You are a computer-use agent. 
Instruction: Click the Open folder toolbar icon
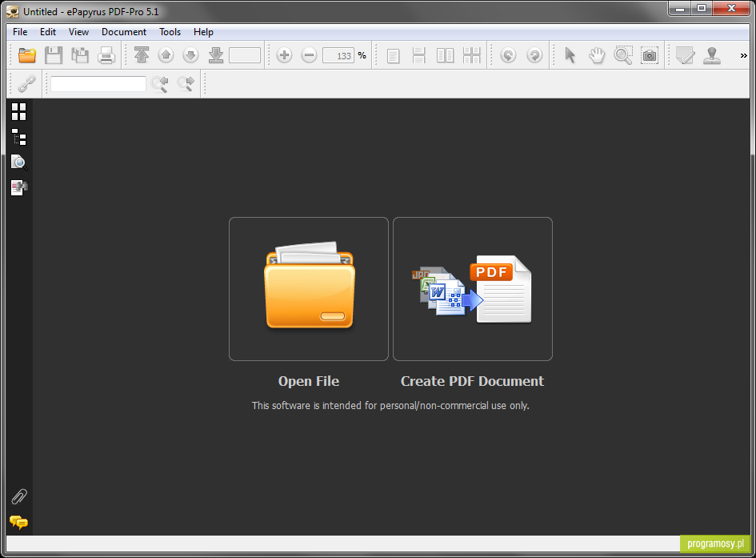(x=27, y=55)
